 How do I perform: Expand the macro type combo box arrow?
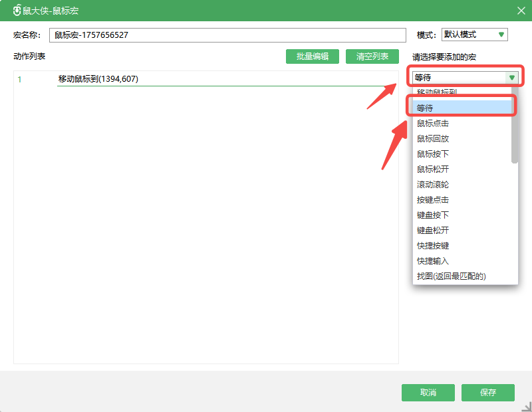click(x=511, y=78)
